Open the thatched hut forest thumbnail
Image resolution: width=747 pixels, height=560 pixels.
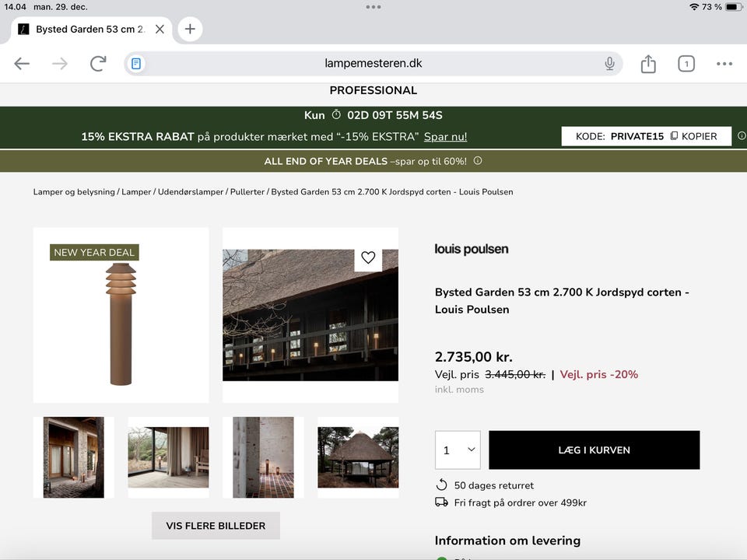coord(358,457)
